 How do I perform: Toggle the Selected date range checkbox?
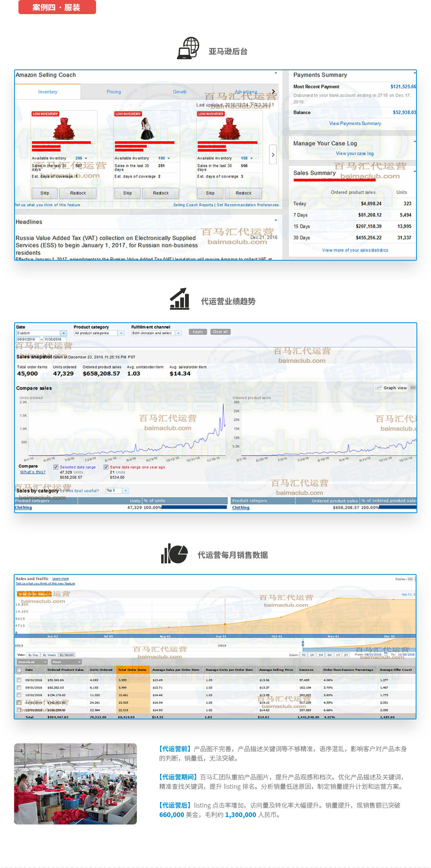click(56, 467)
